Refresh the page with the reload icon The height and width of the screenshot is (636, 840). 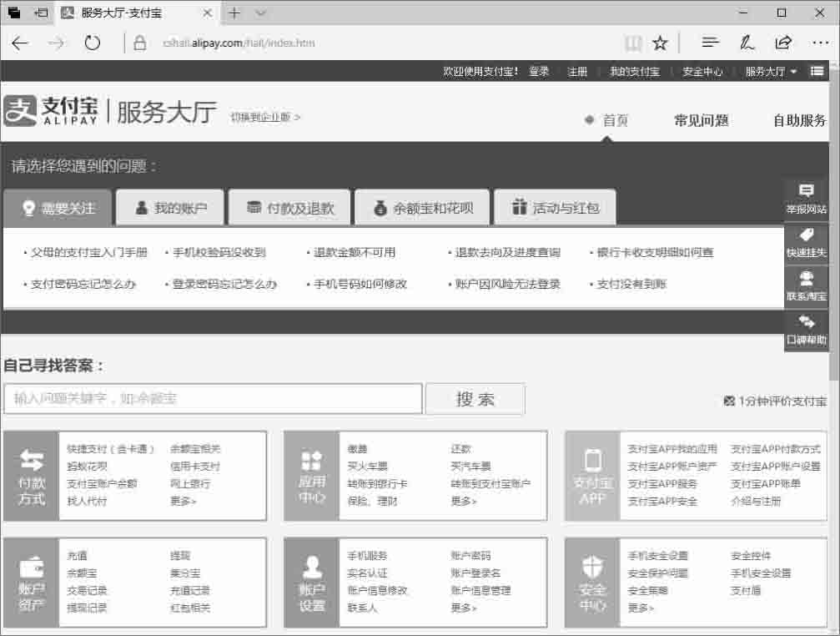(92, 43)
